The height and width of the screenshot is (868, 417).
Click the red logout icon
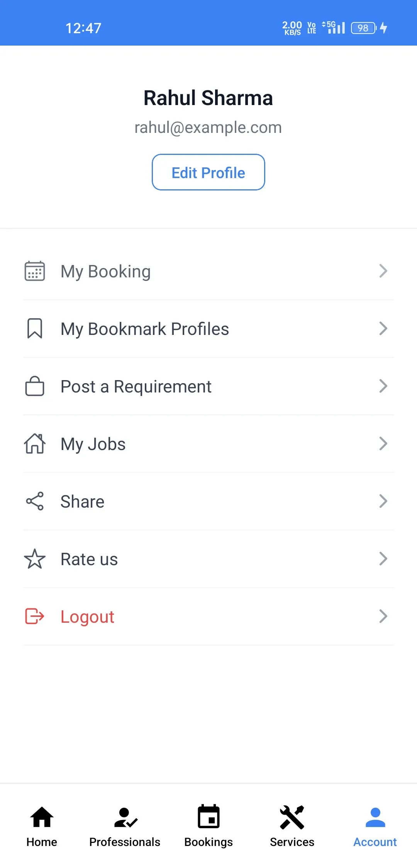35,617
